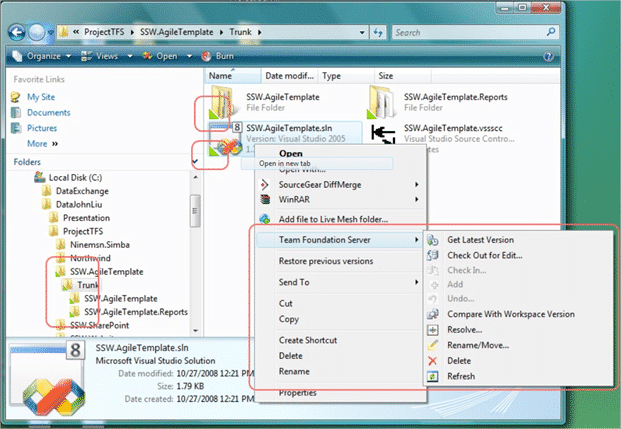This screenshot has height=429, width=621.
Task: Select the SSW.AgileTemplate.vssscc file icon
Action: coord(383,135)
